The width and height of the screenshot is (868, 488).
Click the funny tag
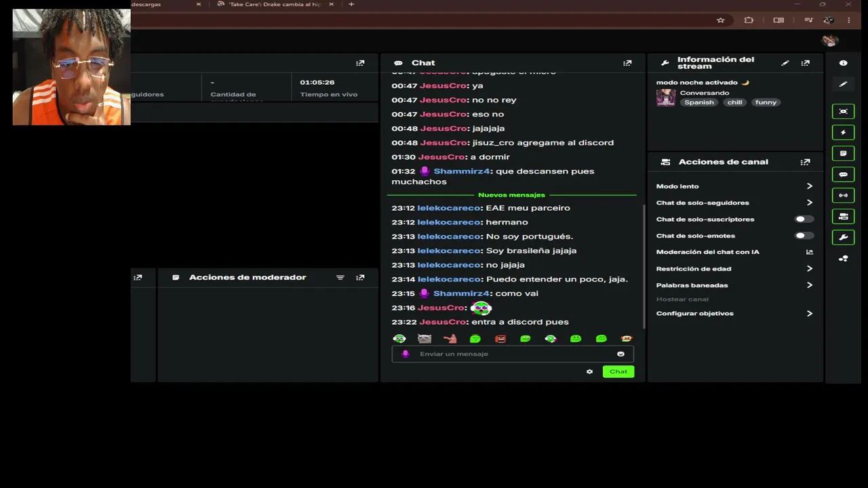766,102
